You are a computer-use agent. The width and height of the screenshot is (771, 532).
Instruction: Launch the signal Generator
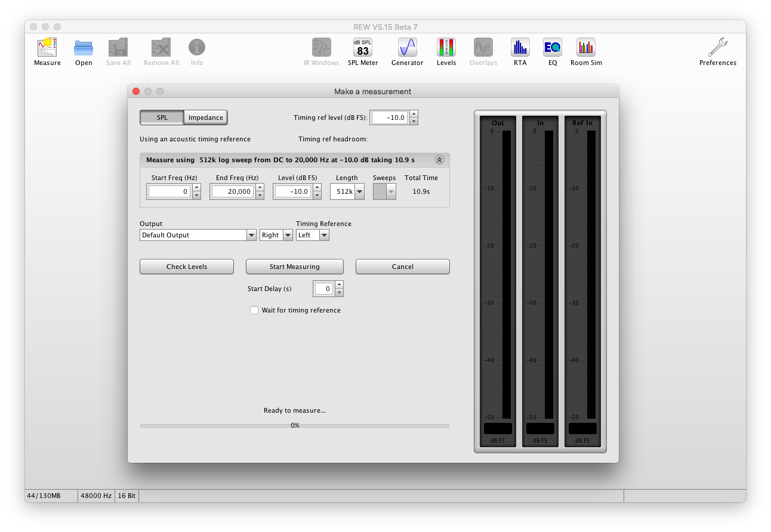407,51
